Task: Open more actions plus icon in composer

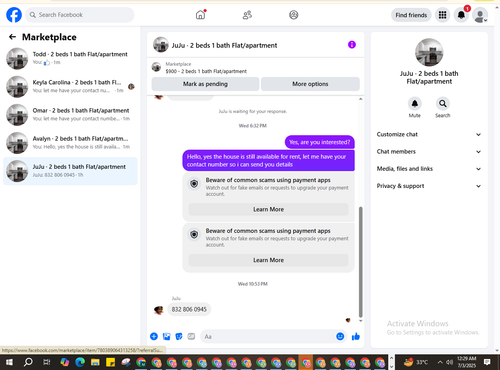Action: tap(154, 336)
